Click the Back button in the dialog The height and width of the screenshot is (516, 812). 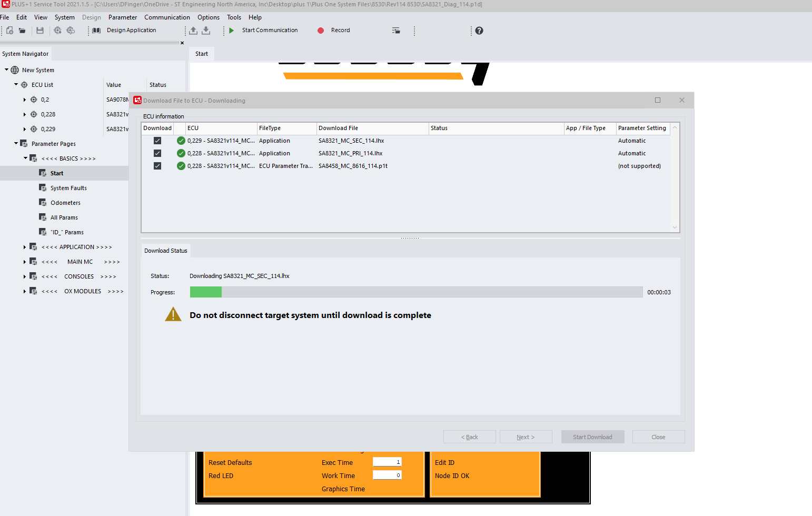pos(469,436)
